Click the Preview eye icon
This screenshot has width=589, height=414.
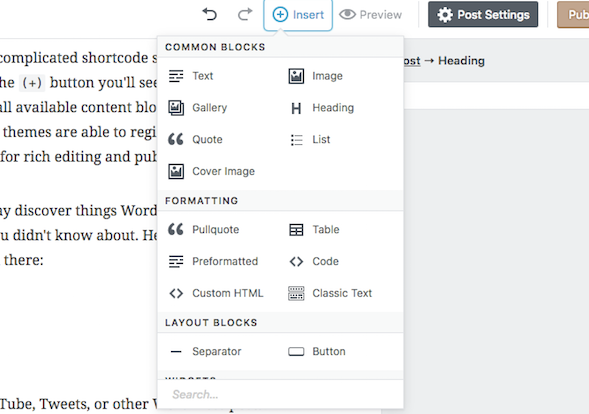click(347, 15)
